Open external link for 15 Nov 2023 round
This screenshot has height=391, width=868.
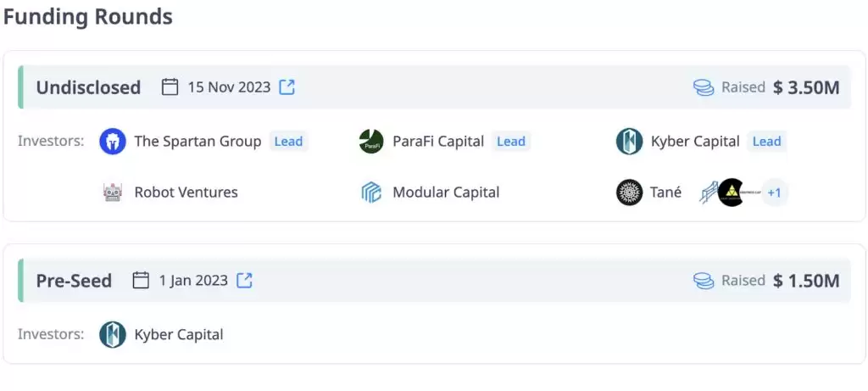pos(287,87)
